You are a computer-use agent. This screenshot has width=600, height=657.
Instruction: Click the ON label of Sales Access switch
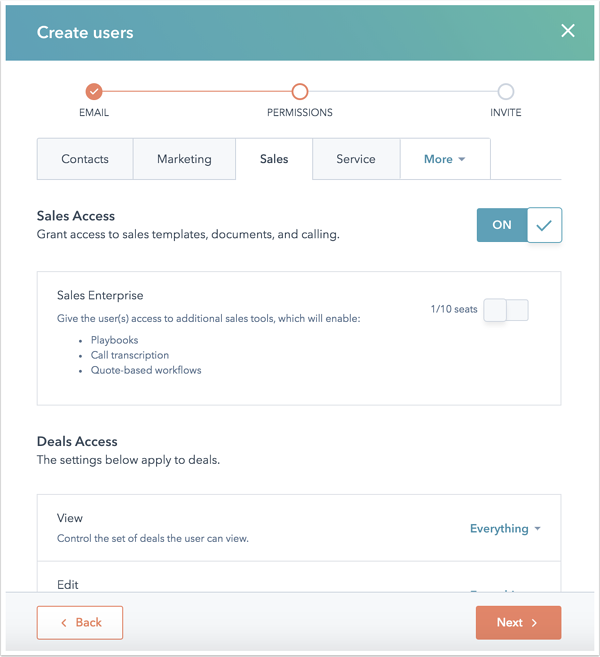point(502,225)
